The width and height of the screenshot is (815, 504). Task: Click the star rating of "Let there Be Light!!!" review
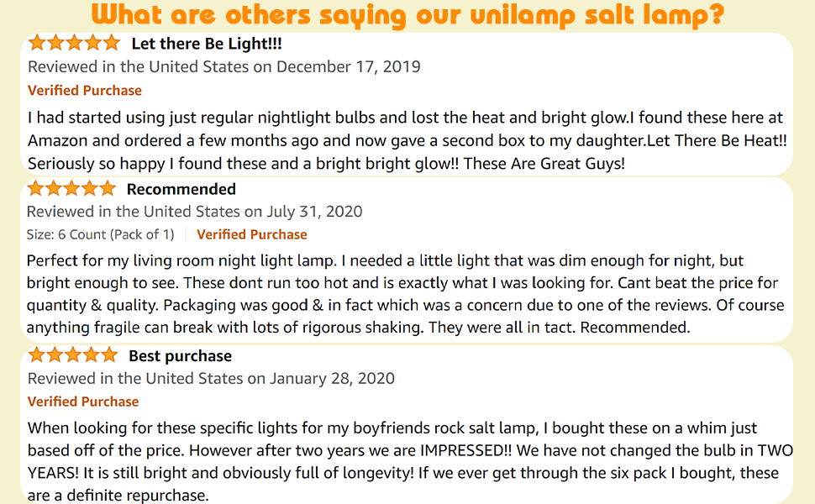75,44
